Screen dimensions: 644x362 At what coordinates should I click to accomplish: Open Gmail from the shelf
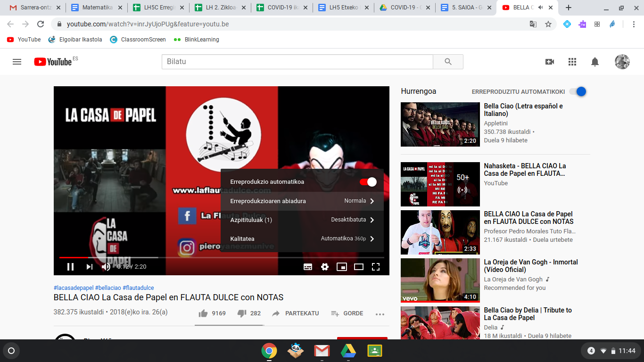(x=322, y=351)
